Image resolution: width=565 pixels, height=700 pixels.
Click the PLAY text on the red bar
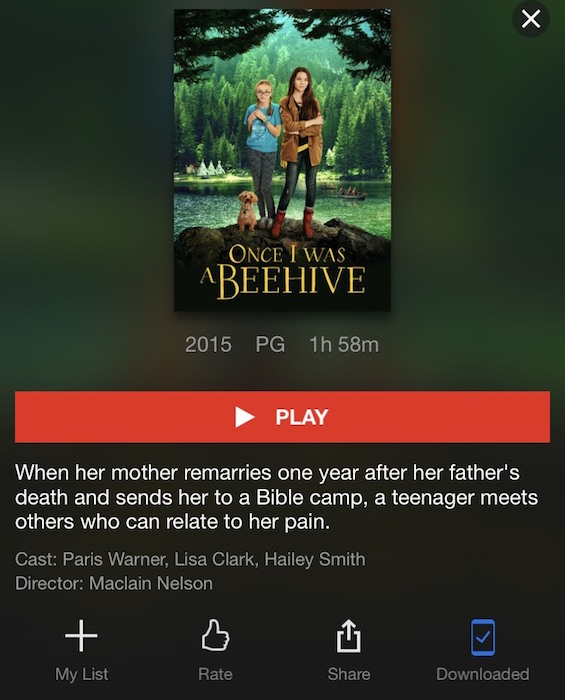point(302,417)
